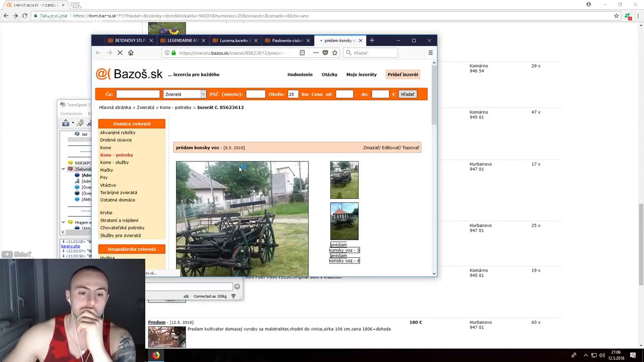The width and height of the screenshot is (644, 362).
Task: Open first small wagon thumbnail
Action: [x=344, y=180]
